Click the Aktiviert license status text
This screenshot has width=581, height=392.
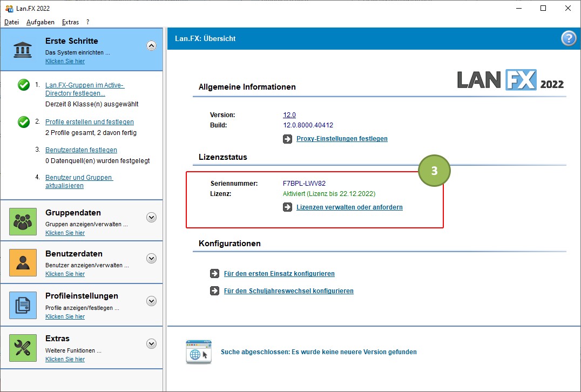[329, 194]
